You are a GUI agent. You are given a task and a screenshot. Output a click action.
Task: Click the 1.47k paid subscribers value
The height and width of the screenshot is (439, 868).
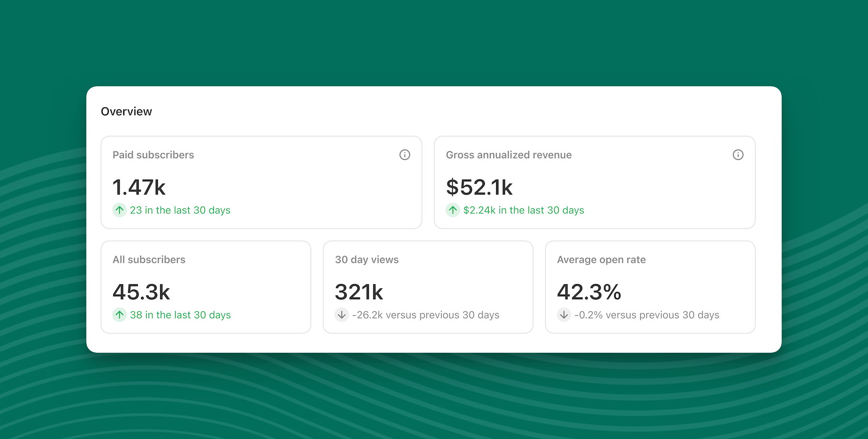tap(138, 187)
